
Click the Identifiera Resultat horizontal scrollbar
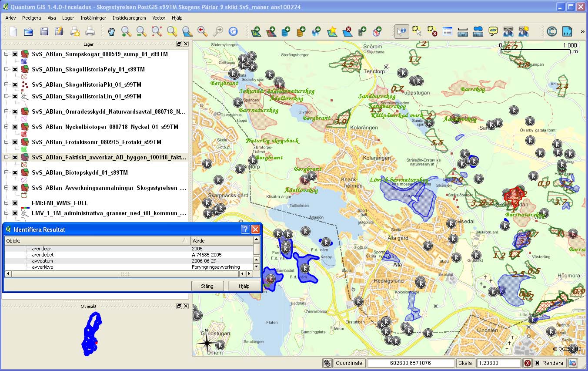coord(129,274)
